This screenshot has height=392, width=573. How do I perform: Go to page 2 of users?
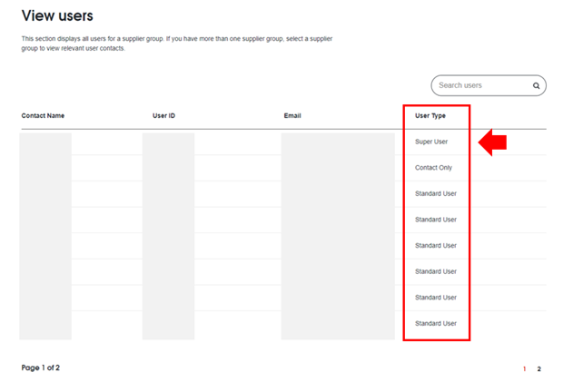pyautogui.click(x=538, y=369)
